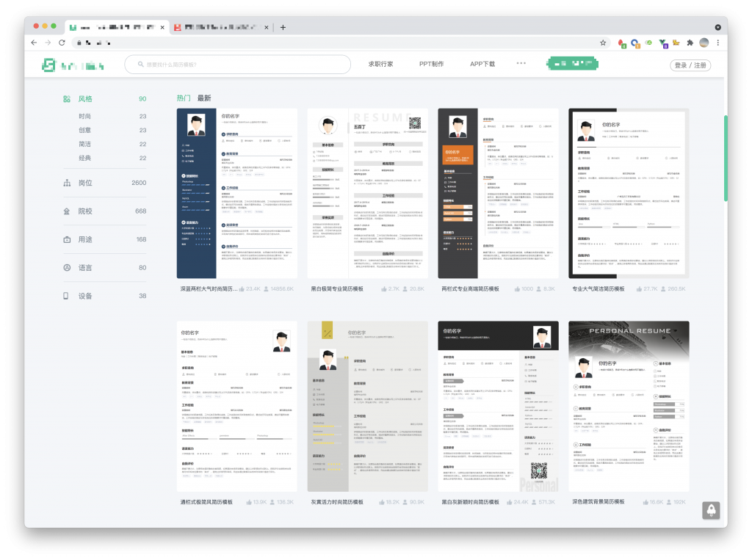Open the browser extensions puzzle icon
Screen dimensions: 752x560
point(690,43)
